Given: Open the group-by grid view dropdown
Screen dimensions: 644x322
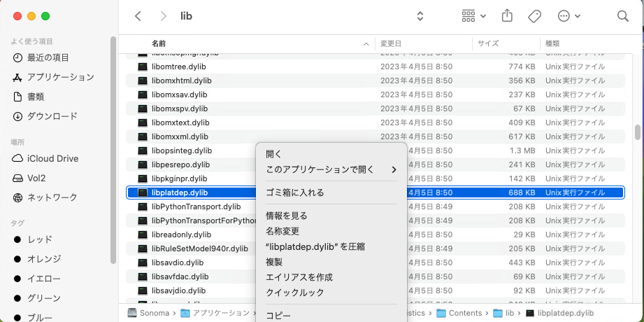Looking at the screenshot, I should (473, 15).
